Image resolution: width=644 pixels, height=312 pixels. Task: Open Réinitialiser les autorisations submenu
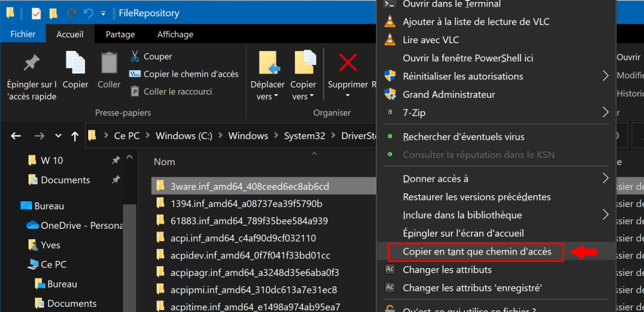pyautogui.click(x=497, y=76)
